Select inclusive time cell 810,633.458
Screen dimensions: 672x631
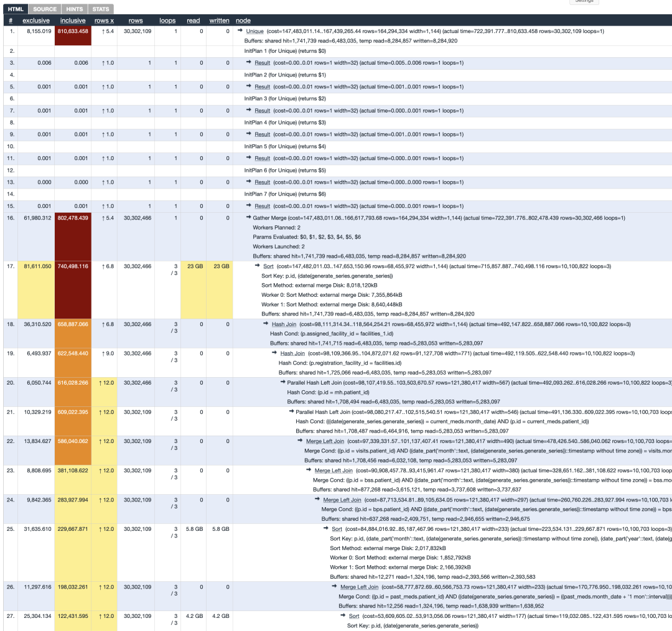click(x=73, y=35)
